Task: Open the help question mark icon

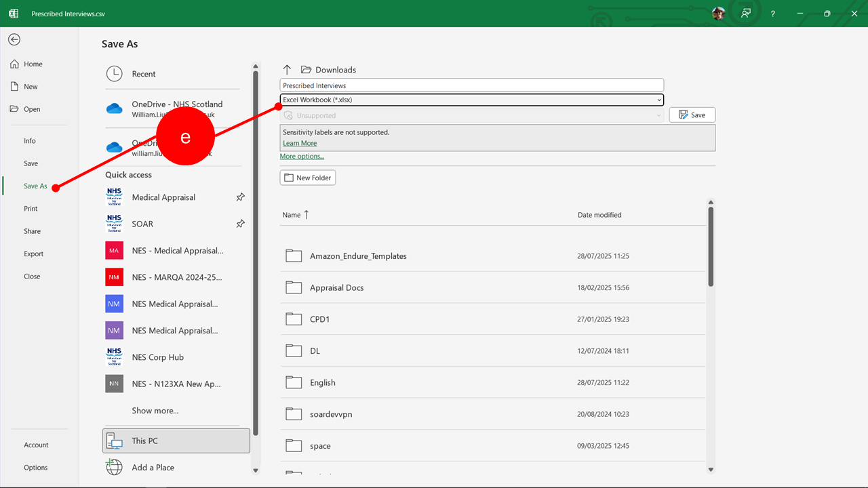Action: point(772,14)
